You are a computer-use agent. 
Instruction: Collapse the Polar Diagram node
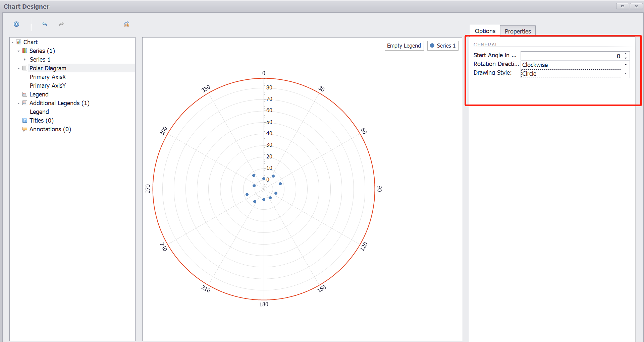19,68
